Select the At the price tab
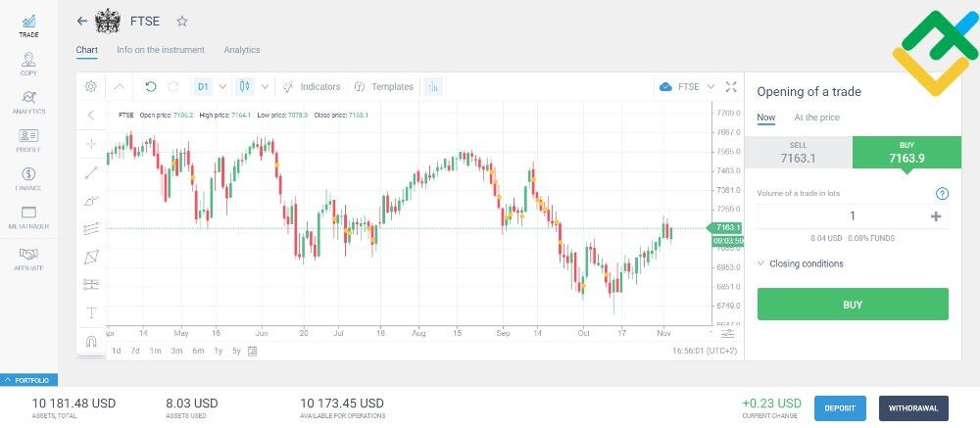This screenshot has width=980, height=428. pos(817,118)
